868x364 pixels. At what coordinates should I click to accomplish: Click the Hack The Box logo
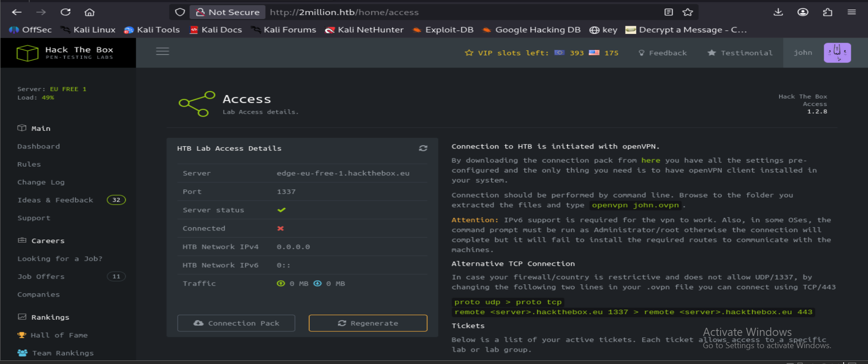coord(65,53)
